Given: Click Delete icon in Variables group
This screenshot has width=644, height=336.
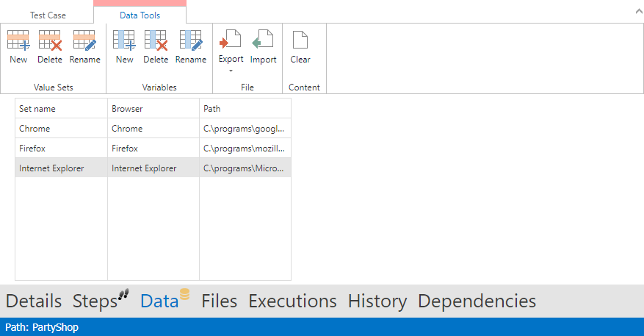Looking at the screenshot, I should [156, 40].
